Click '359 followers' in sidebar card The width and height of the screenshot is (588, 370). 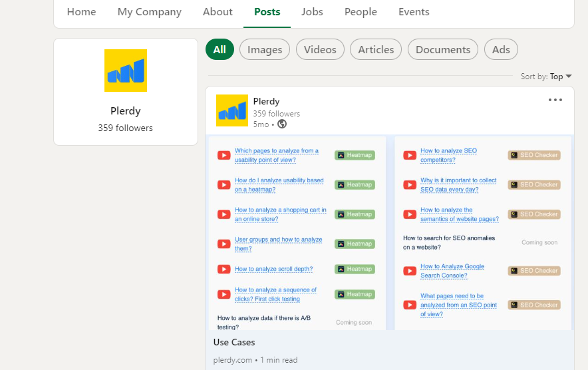pos(126,128)
